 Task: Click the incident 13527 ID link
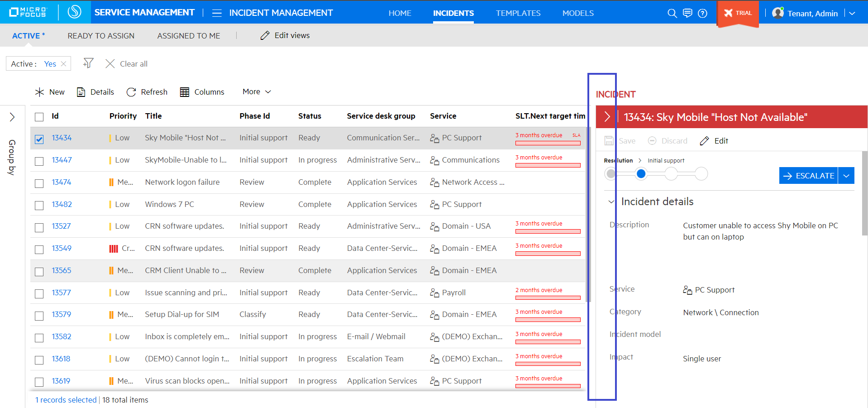click(61, 226)
